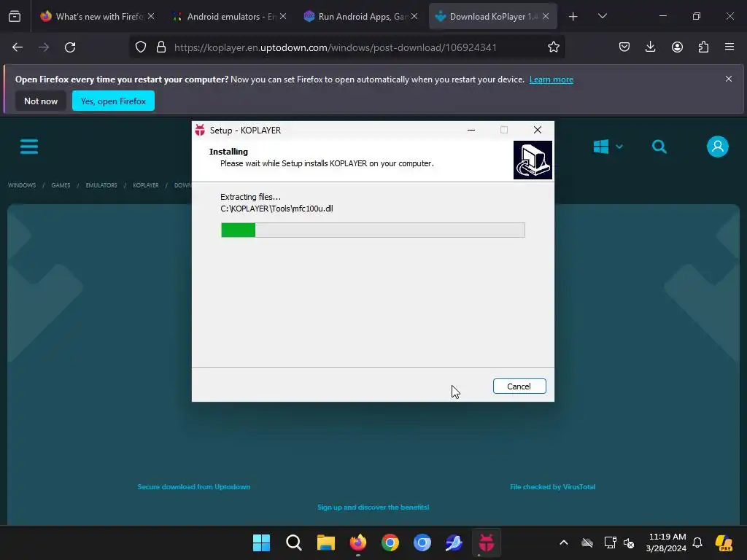Open Firefox application menu

(729, 47)
